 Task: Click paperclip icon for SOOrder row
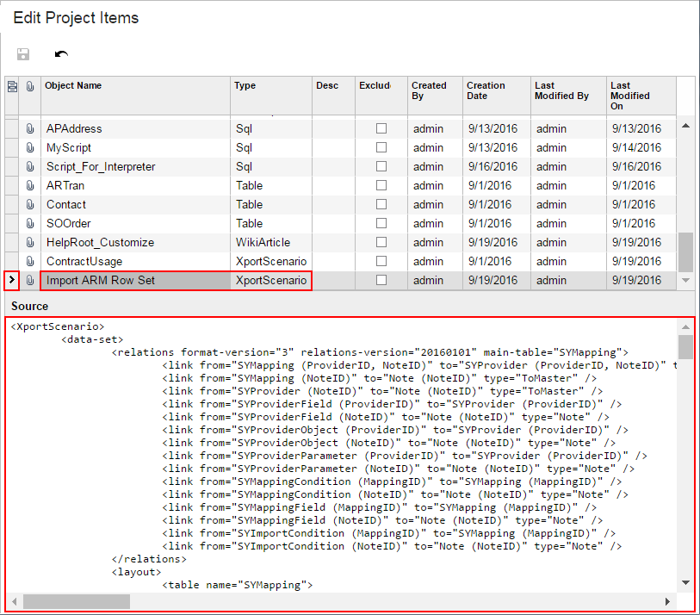coord(30,223)
